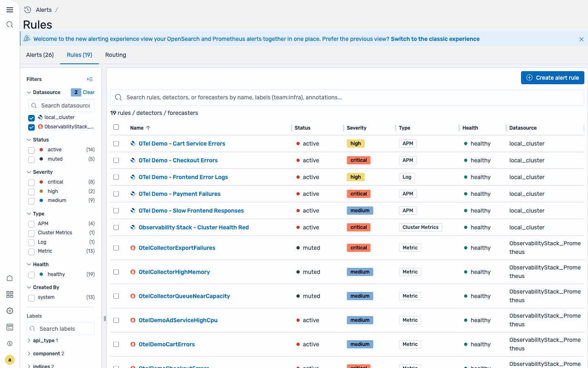Collapse the Status filter section

[29, 140]
